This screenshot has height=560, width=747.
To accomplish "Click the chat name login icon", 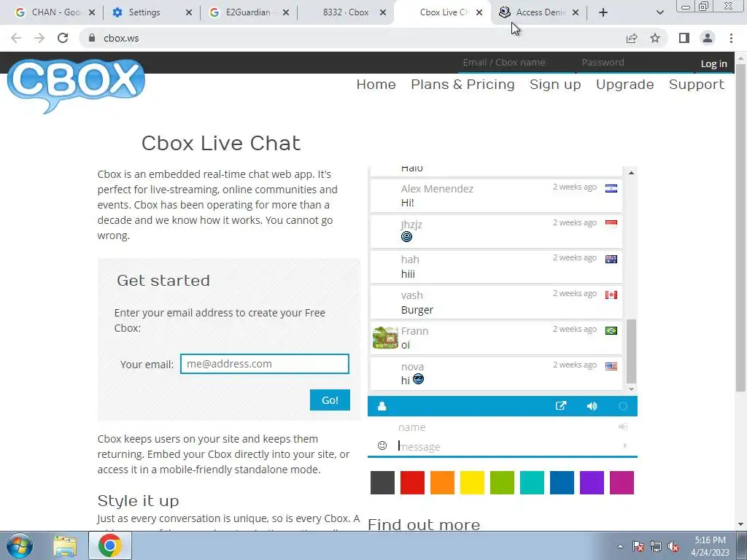I will (x=623, y=427).
